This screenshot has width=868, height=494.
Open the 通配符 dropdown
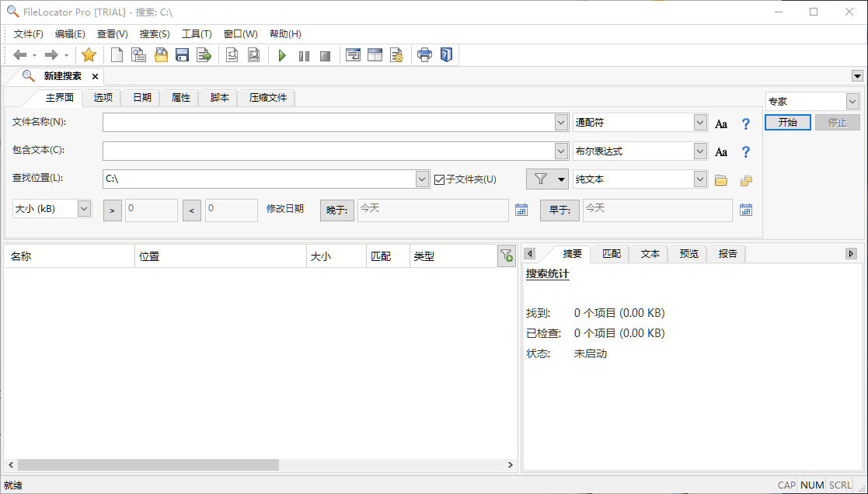pos(700,122)
